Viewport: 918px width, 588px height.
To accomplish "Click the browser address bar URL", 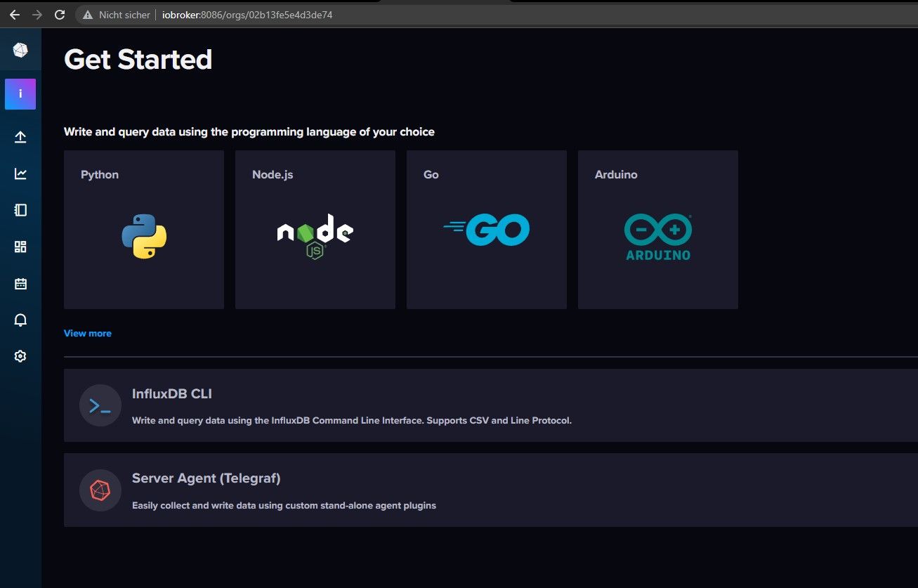I will click(247, 15).
